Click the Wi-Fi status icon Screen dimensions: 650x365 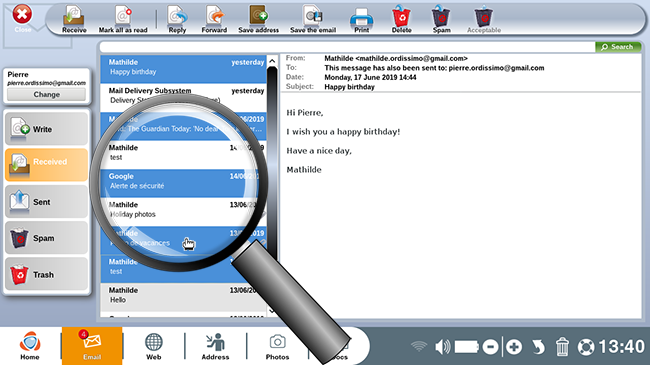[419, 346]
